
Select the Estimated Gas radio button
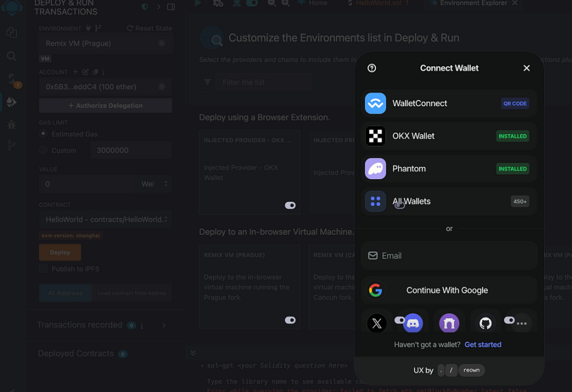pyautogui.click(x=43, y=133)
